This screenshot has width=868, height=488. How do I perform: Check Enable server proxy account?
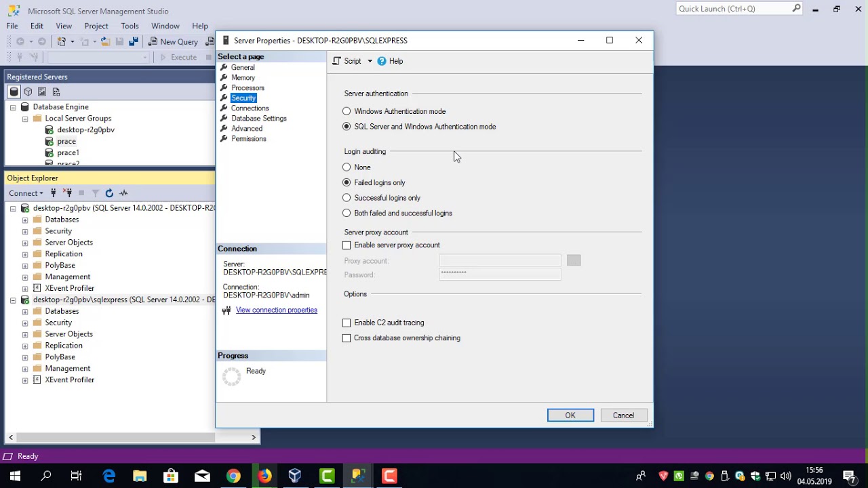tap(347, 245)
